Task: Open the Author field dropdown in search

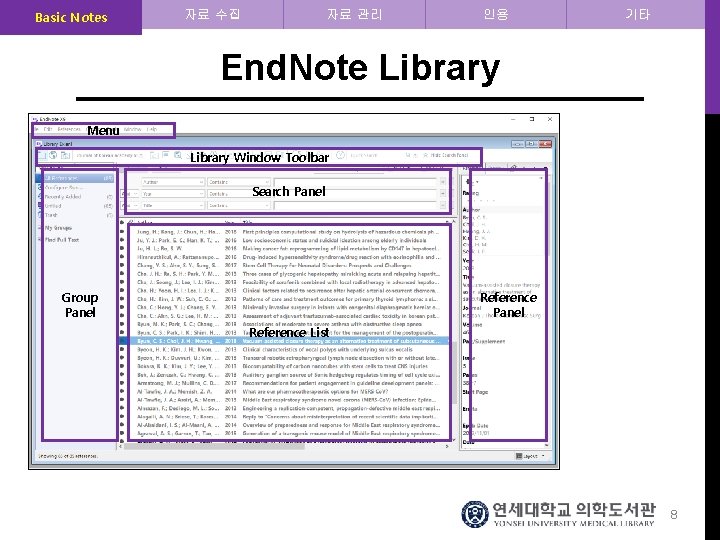Action: coord(173,182)
